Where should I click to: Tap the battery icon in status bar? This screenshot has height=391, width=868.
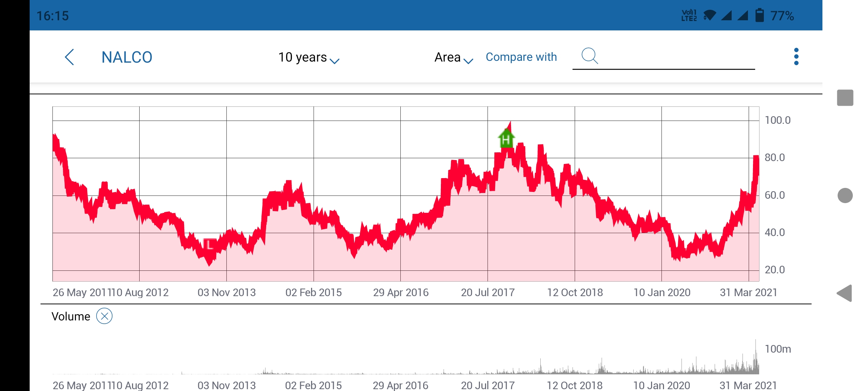[759, 16]
